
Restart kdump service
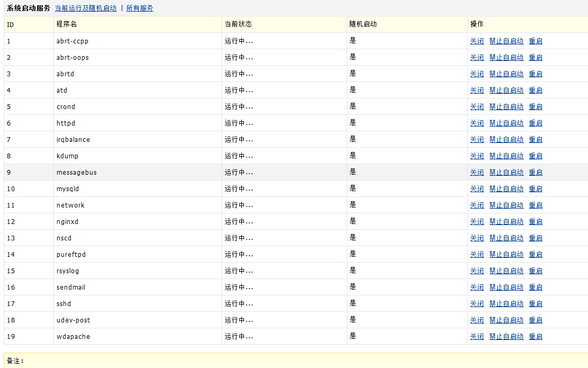pos(536,156)
